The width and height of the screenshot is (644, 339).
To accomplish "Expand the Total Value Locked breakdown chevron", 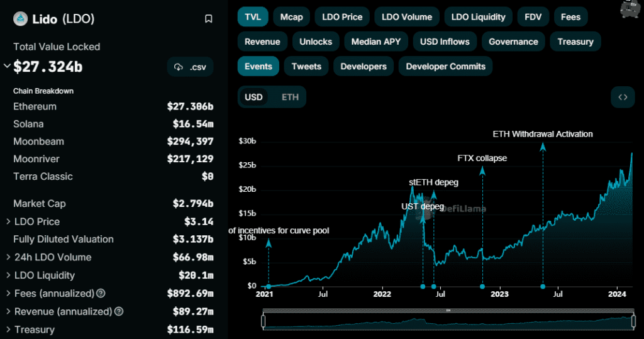I will point(7,66).
